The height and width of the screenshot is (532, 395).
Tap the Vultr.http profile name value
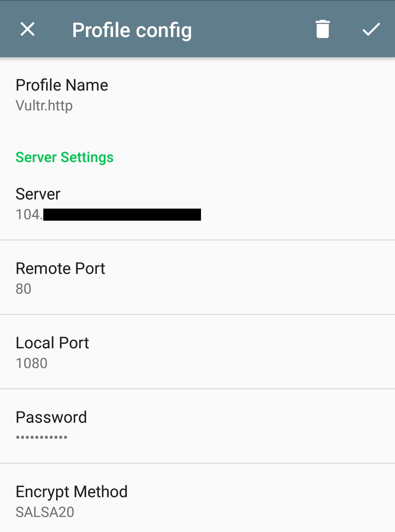(x=44, y=106)
